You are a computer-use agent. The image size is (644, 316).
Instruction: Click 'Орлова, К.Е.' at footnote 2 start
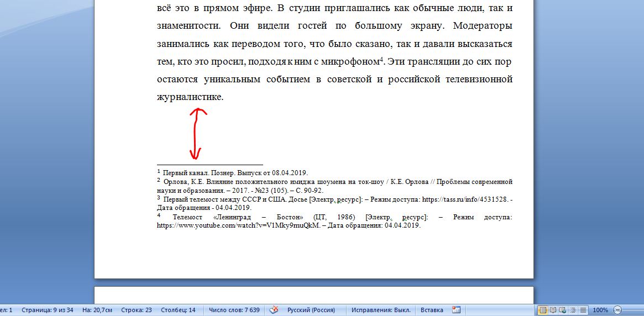184,181
